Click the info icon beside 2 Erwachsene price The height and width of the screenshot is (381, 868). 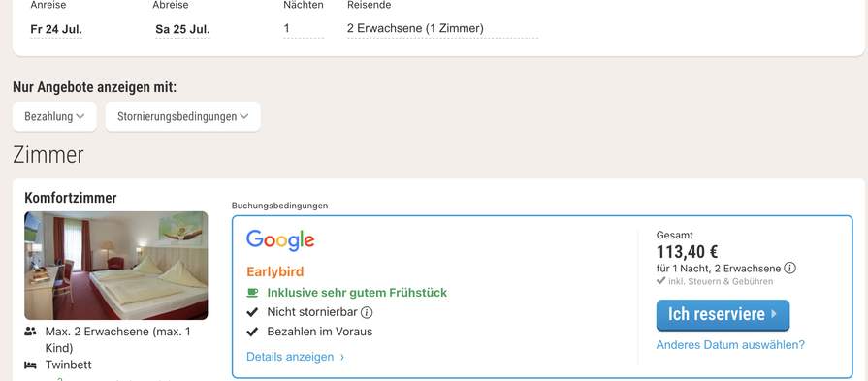[x=790, y=269]
